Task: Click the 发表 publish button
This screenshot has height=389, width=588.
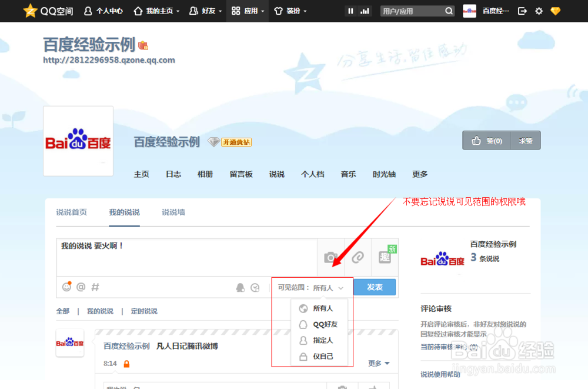Action: point(375,287)
